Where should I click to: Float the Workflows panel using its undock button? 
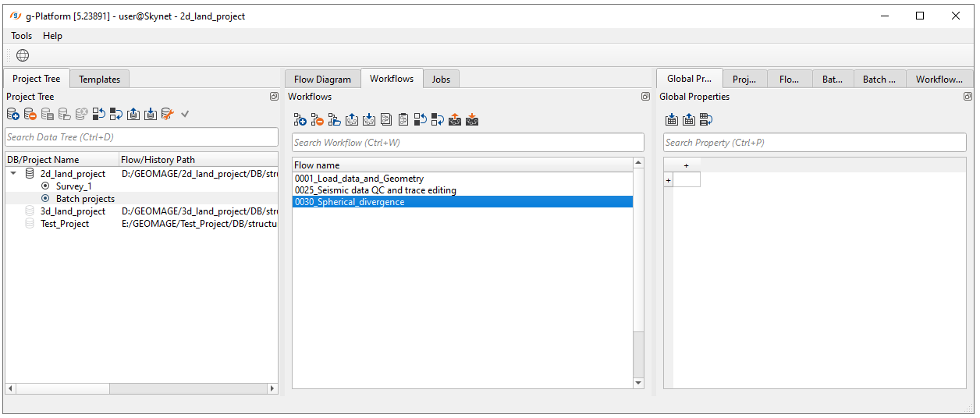[x=645, y=97]
